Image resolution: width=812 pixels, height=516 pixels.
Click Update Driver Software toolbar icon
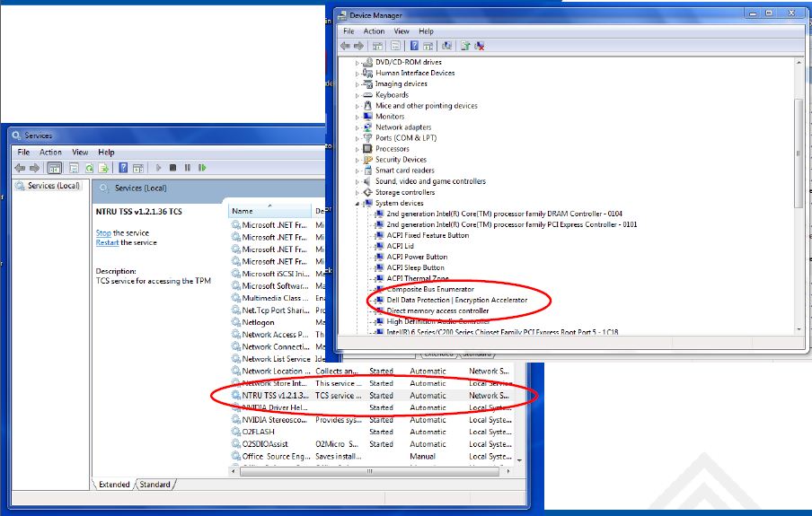pos(464,46)
